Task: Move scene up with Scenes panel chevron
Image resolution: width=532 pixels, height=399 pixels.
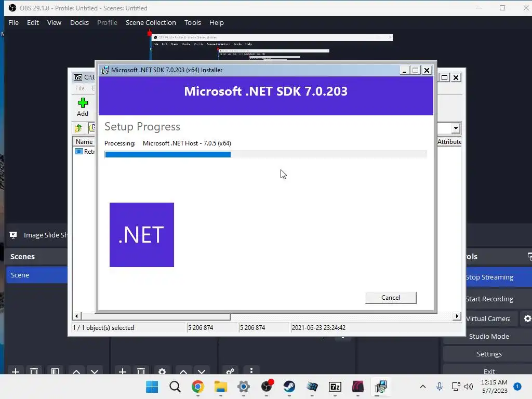Action: click(x=76, y=371)
